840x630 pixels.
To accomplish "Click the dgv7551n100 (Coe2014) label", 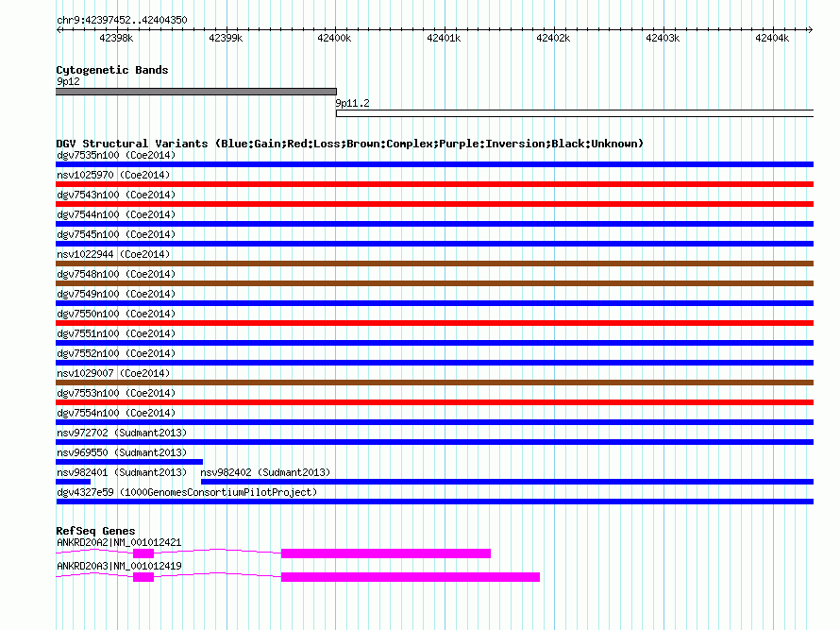I will click(116, 333).
